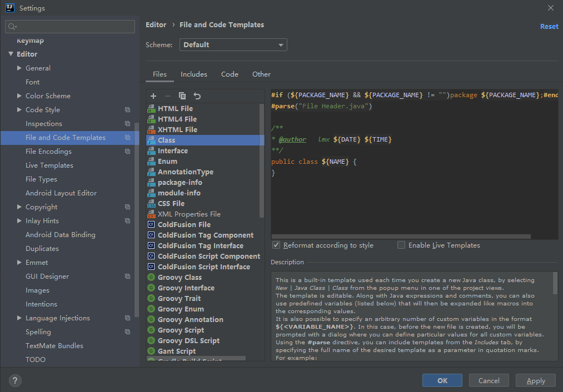Click the project-level icon beside Language Injections
Image resolution: width=563 pixels, height=392 pixels.
pyautogui.click(x=127, y=318)
